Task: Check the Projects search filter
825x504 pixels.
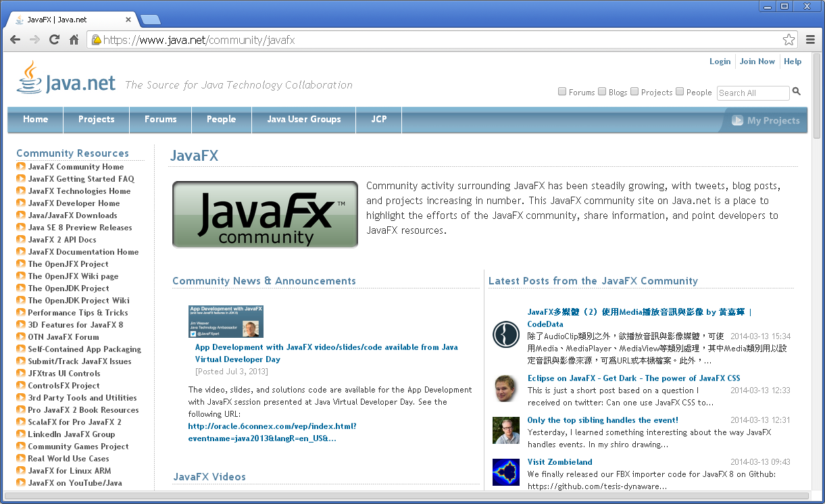Action: point(634,92)
